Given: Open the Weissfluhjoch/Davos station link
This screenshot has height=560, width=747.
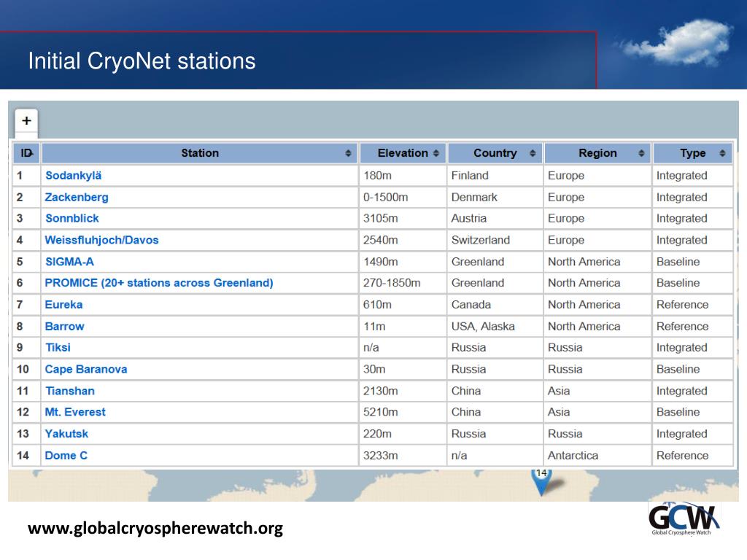Looking at the screenshot, I should pyautogui.click(x=101, y=240).
